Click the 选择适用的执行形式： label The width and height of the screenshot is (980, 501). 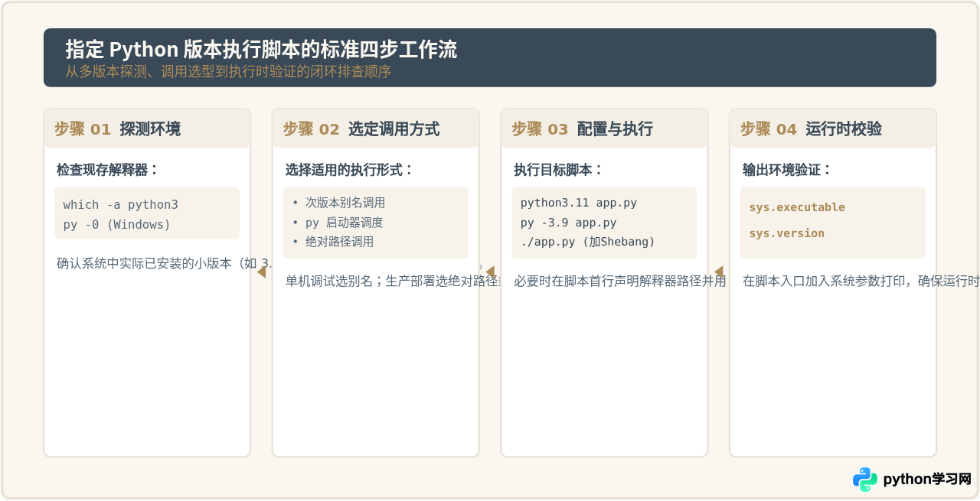coord(349,170)
